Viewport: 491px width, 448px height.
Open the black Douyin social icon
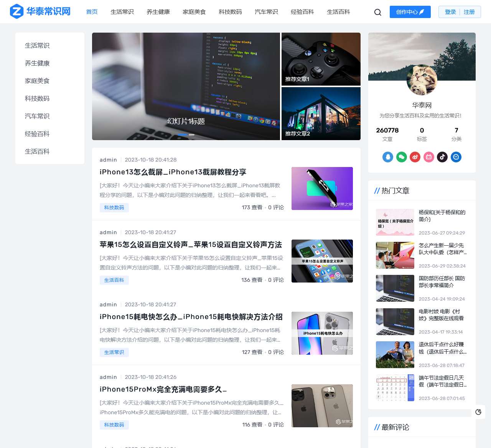[442, 157]
